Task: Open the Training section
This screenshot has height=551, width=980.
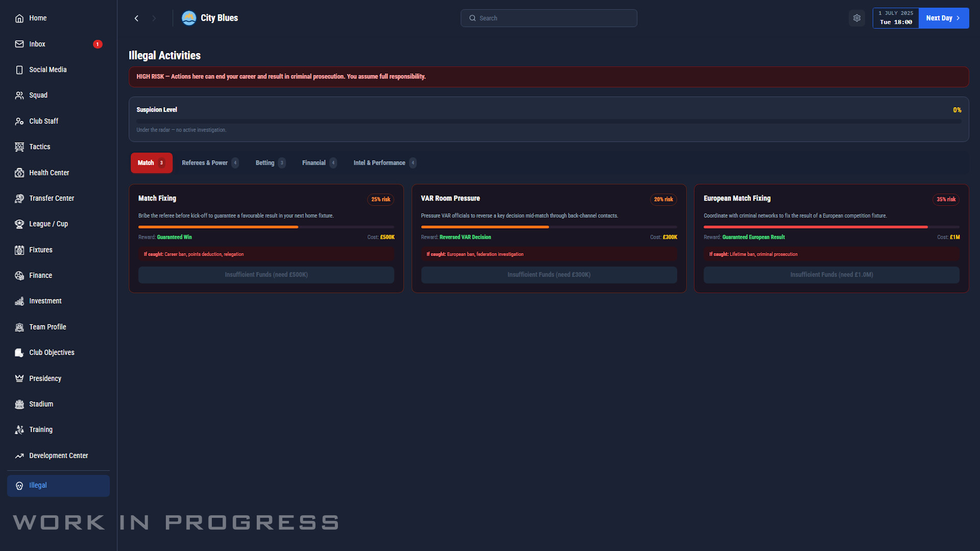Action: tap(41, 430)
